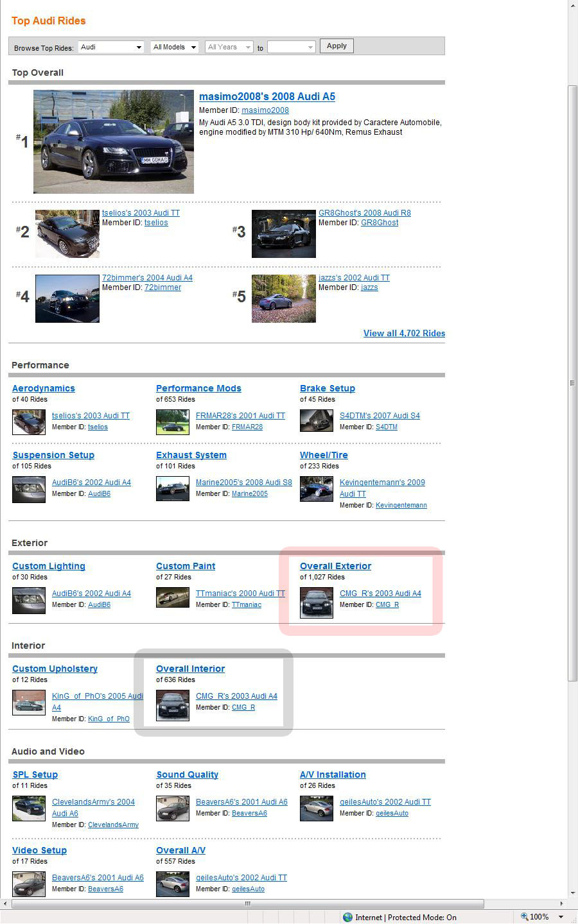This screenshot has width=578, height=924.
Task: Open the Custom Lighting category
Action: (x=49, y=566)
